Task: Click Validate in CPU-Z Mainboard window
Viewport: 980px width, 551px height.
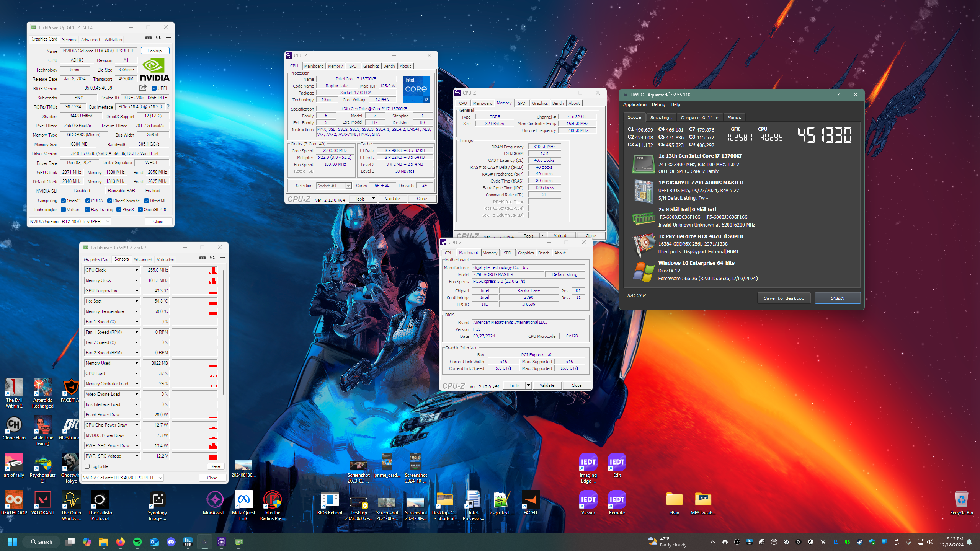Action: (x=547, y=385)
